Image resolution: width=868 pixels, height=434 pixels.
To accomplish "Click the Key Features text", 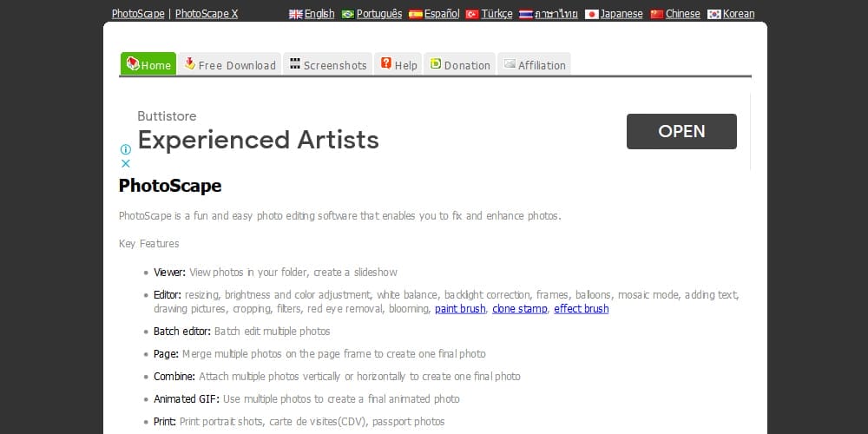I will [149, 244].
